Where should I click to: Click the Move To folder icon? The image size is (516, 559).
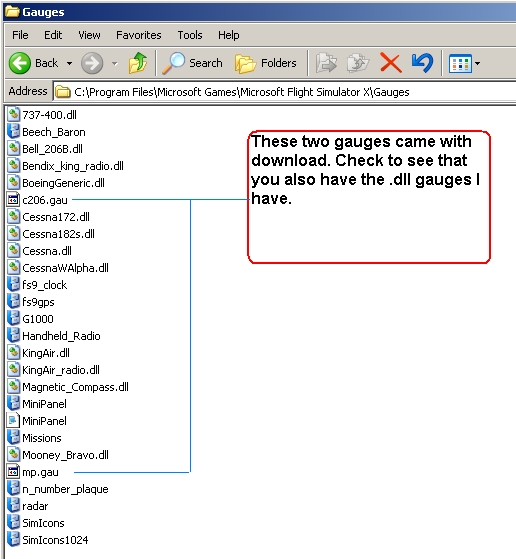[326, 63]
